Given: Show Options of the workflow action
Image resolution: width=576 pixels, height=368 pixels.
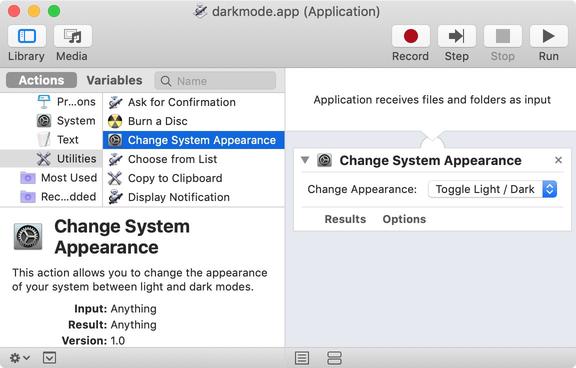Looking at the screenshot, I should (404, 219).
